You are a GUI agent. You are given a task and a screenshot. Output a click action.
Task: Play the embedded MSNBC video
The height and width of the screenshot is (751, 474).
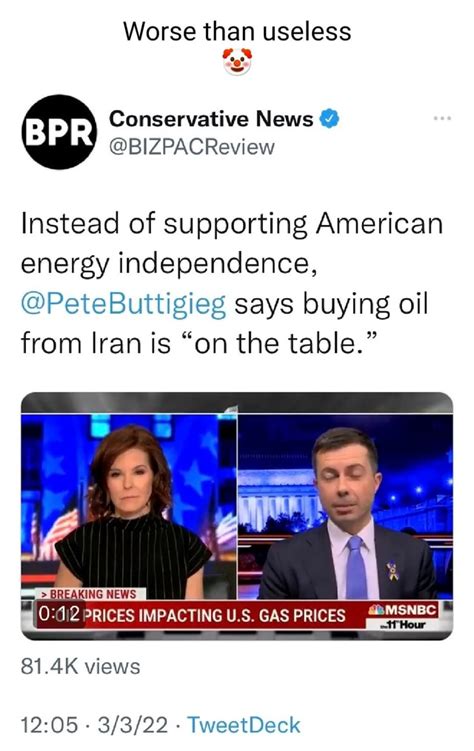pos(237,516)
